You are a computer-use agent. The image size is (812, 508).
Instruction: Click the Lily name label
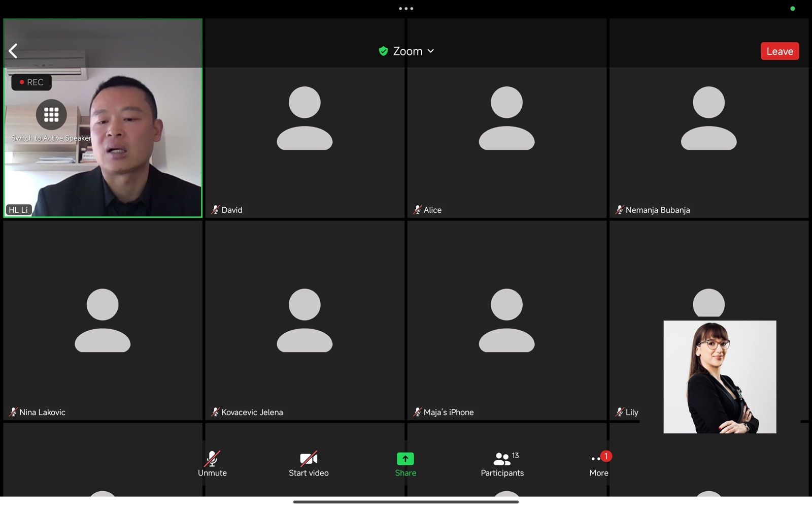pos(632,412)
